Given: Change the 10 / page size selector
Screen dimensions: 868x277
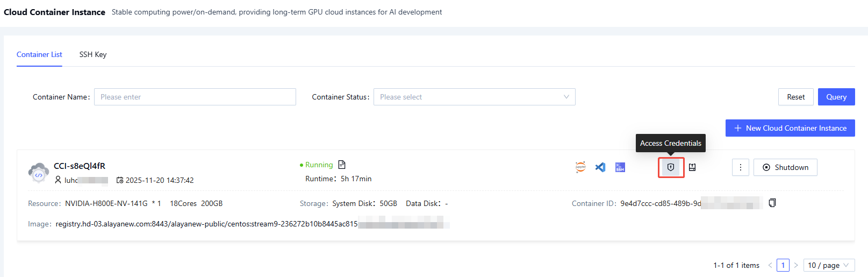Looking at the screenshot, I should [828, 265].
